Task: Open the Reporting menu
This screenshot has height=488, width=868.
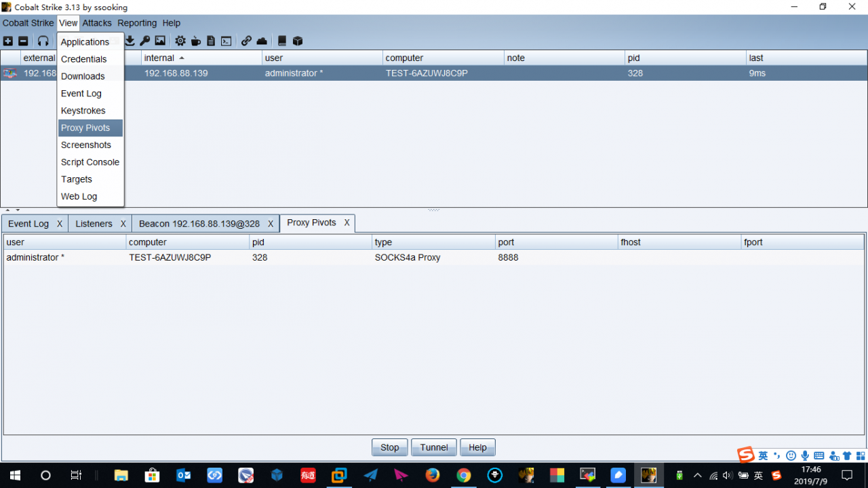Action: [137, 23]
